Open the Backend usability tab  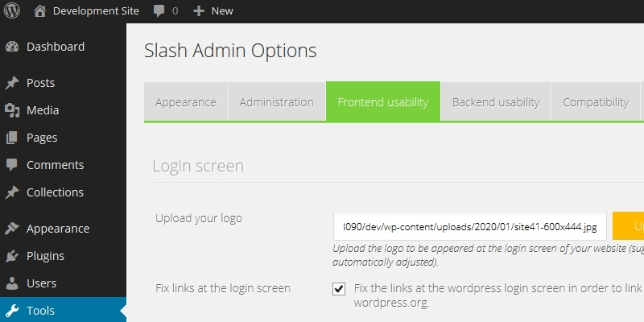pyautogui.click(x=495, y=102)
